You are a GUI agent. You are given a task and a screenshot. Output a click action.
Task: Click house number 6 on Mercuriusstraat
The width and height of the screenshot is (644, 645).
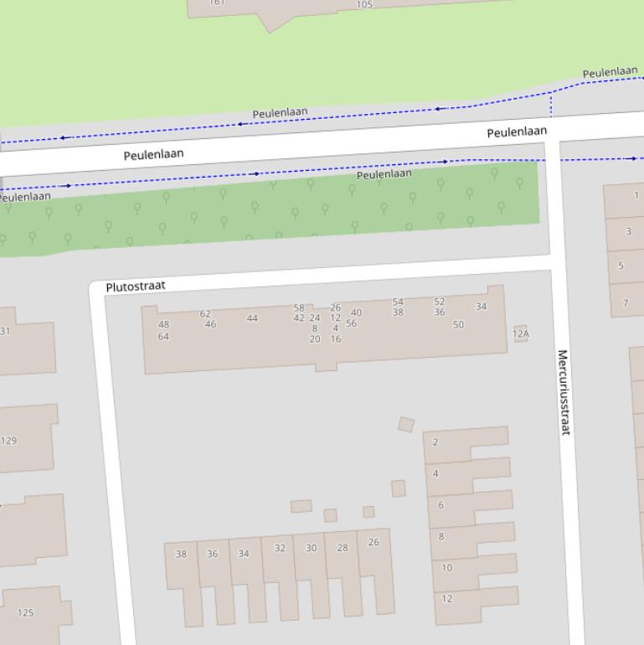coord(440,505)
